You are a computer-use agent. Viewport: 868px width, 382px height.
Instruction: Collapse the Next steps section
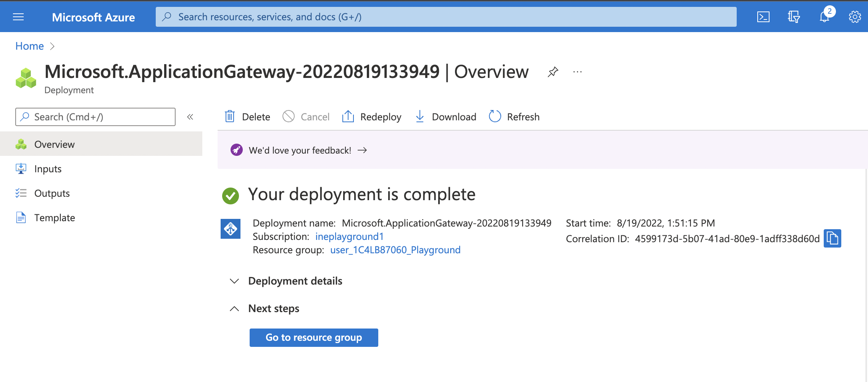pyautogui.click(x=234, y=309)
